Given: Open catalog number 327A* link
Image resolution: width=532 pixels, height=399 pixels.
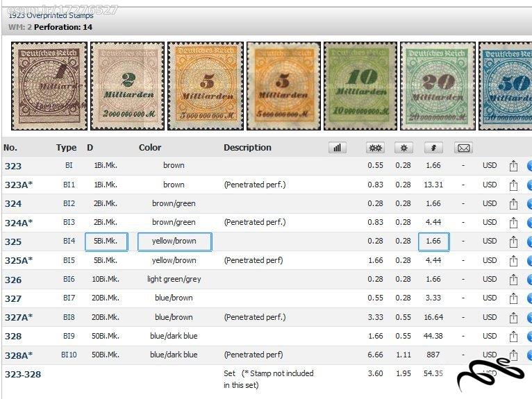Looking at the screenshot, I should point(19,318).
